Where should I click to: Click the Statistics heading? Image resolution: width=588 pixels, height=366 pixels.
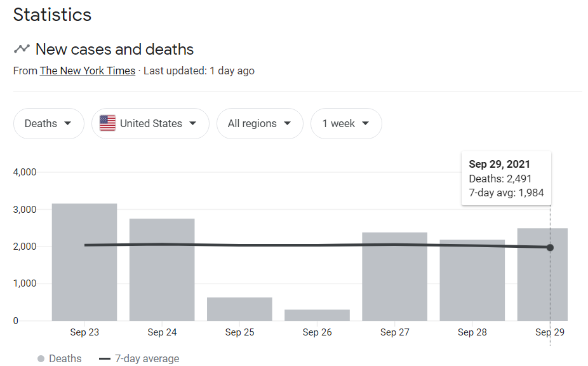52,15
